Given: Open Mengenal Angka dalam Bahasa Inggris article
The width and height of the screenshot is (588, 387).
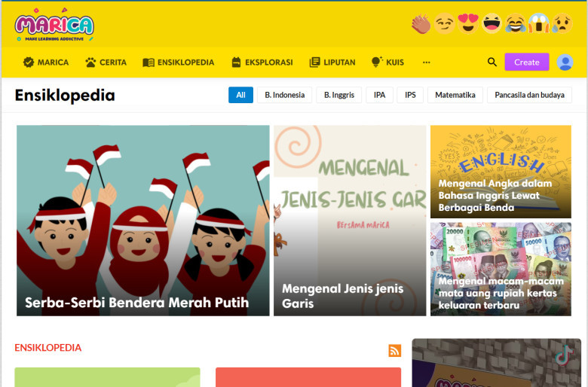Looking at the screenshot, I should 501,172.
